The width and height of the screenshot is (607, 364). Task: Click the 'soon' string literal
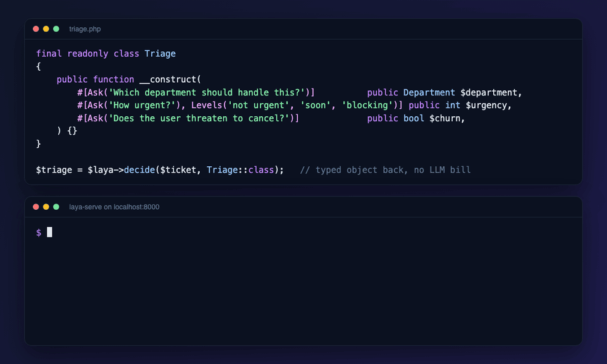tap(316, 105)
